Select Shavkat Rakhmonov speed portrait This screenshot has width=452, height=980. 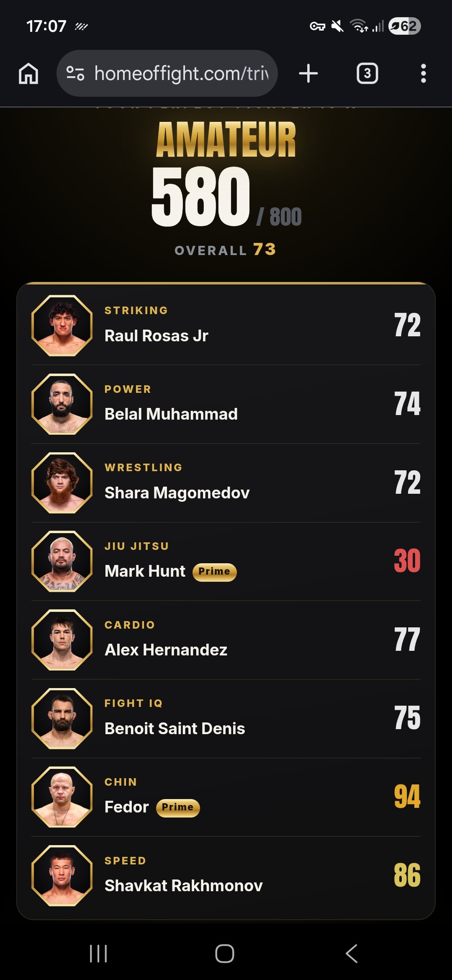pos(62,876)
